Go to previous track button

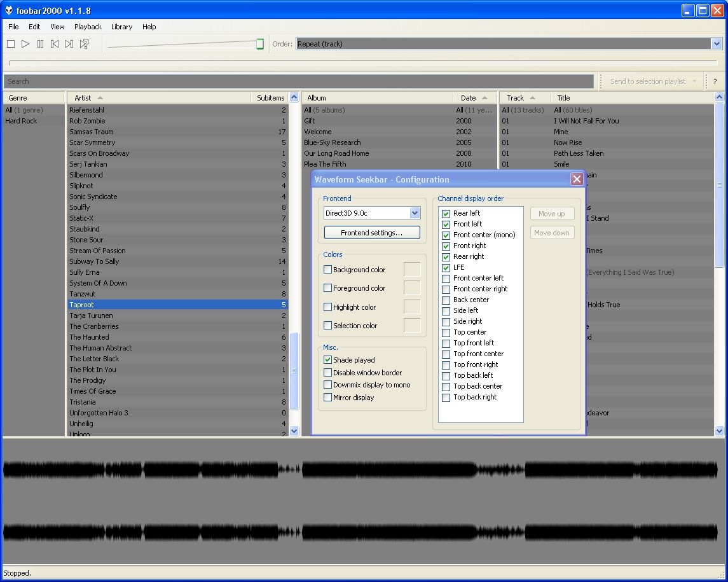pos(55,44)
